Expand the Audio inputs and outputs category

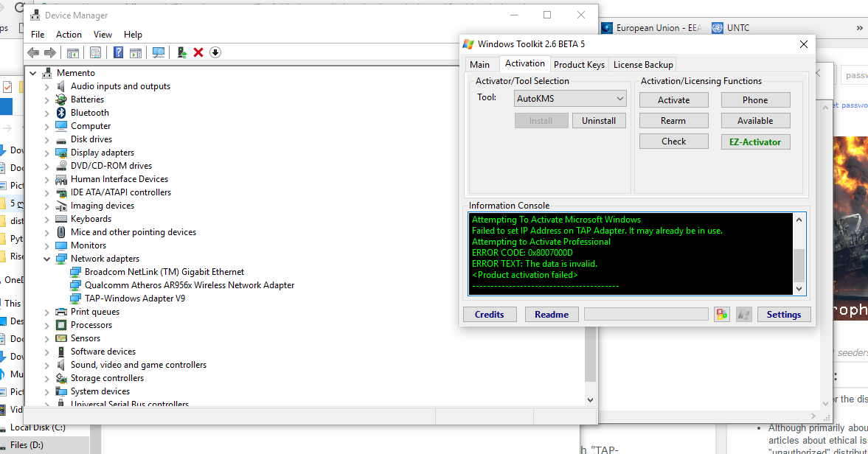click(x=47, y=86)
